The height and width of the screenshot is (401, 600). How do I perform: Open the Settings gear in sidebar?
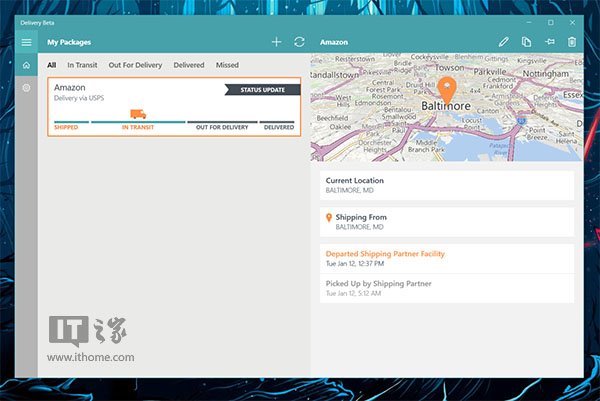[26, 88]
